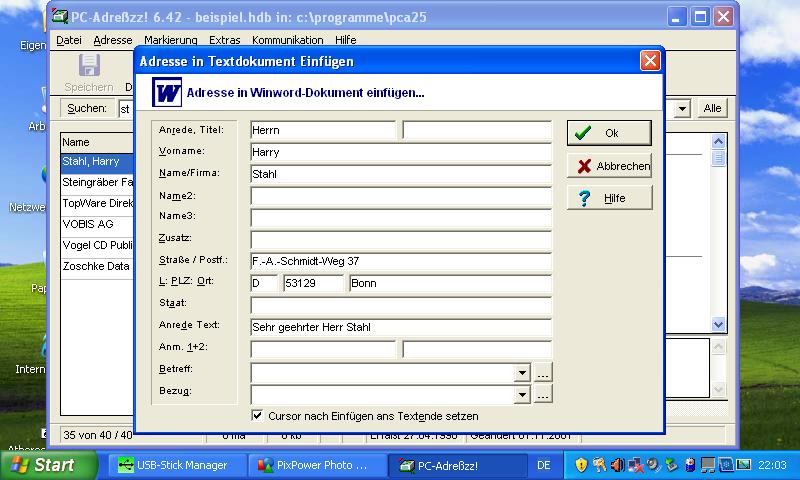Image resolution: width=800 pixels, height=480 pixels.
Task: Click the ellipsis button beside Bezug
Action: 542,394
